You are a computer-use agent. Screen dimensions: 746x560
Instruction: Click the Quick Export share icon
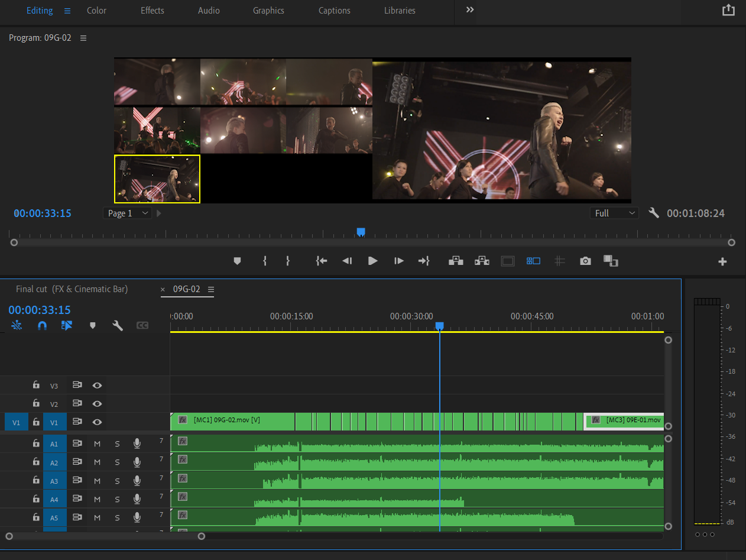728,10
